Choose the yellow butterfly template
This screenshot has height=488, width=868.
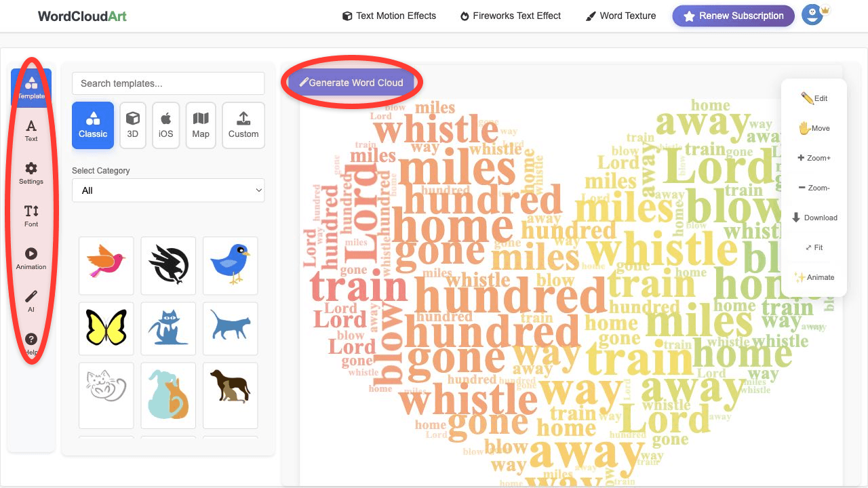pyautogui.click(x=106, y=329)
